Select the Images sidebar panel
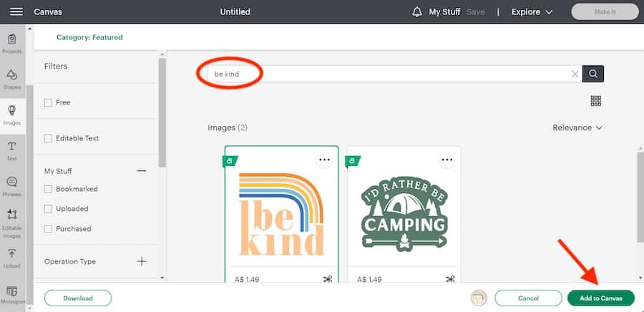The height and width of the screenshot is (312, 644). (x=12, y=115)
